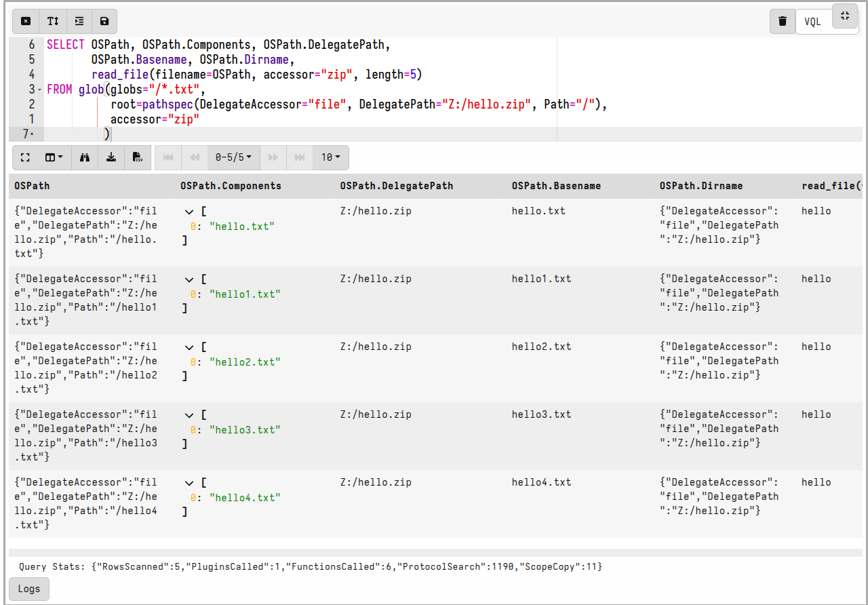This screenshot has width=868, height=605.
Task: Export results via the CSV icon
Action: (x=138, y=157)
